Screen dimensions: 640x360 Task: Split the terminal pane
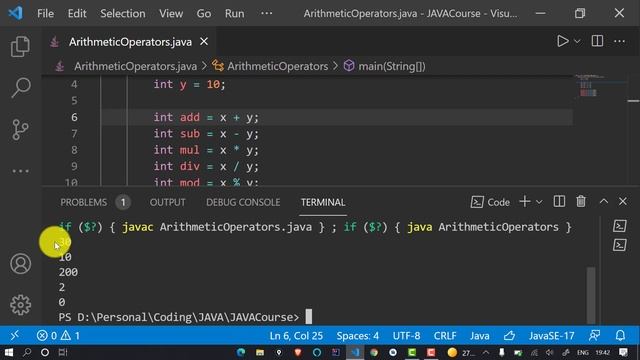pos(559,201)
